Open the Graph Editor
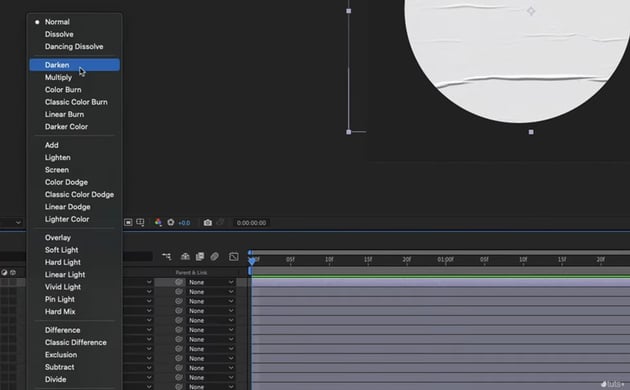Image resolution: width=630 pixels, height=390 pixels. (x=234, y=257)
